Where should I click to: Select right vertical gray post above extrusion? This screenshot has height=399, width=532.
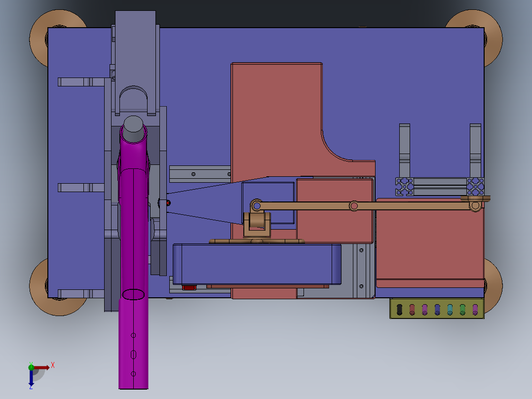click(475, 151)
